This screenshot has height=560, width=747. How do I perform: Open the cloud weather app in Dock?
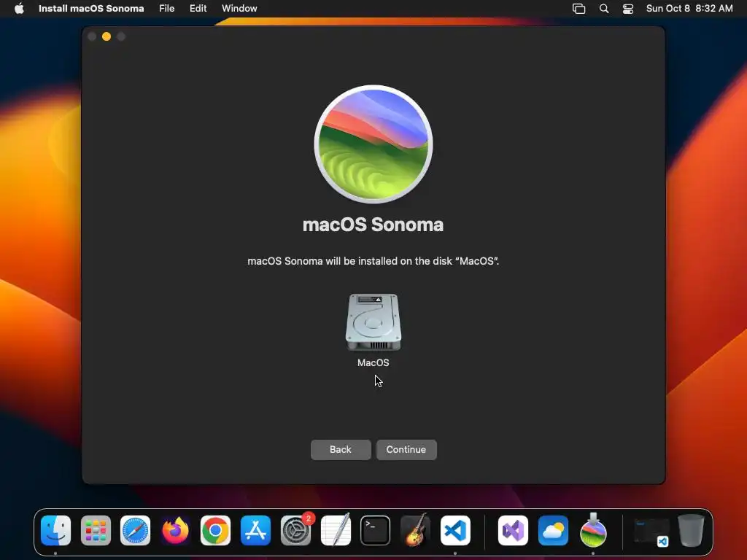553,531
